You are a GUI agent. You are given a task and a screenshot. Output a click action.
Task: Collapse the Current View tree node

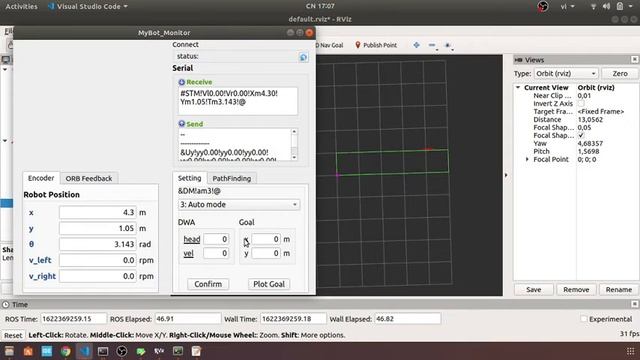pyautogui.click(x=518, y=87)
